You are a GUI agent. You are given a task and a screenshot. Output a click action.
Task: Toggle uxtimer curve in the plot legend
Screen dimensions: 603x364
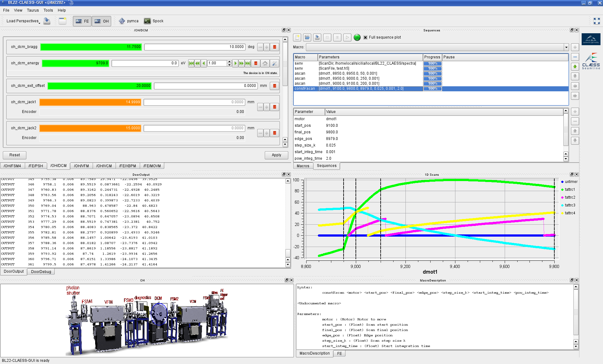(569, 182)
